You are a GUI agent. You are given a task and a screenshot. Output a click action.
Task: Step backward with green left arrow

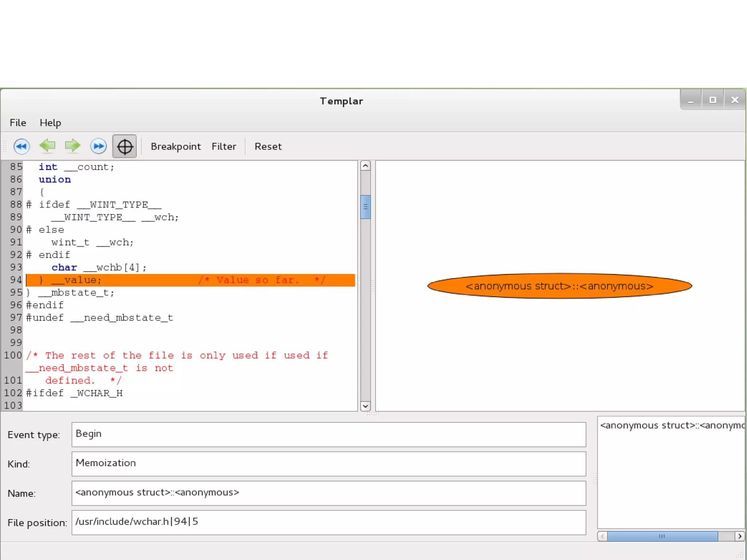click(47, 146)
